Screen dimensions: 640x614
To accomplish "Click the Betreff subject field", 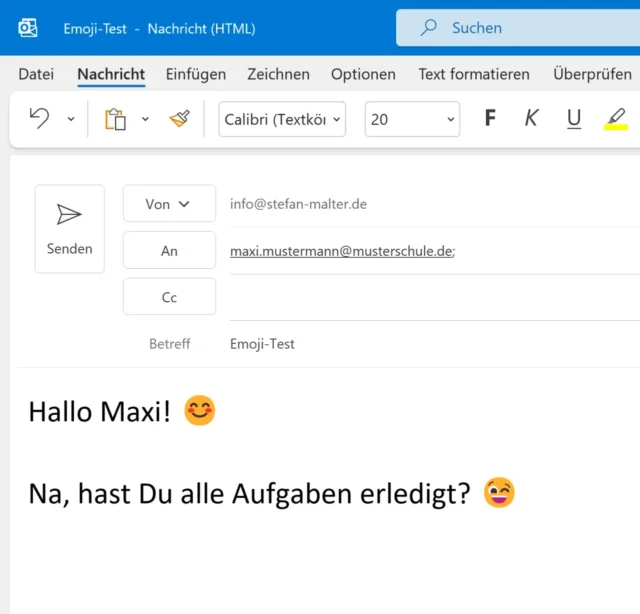I will (x=430, y=344).
